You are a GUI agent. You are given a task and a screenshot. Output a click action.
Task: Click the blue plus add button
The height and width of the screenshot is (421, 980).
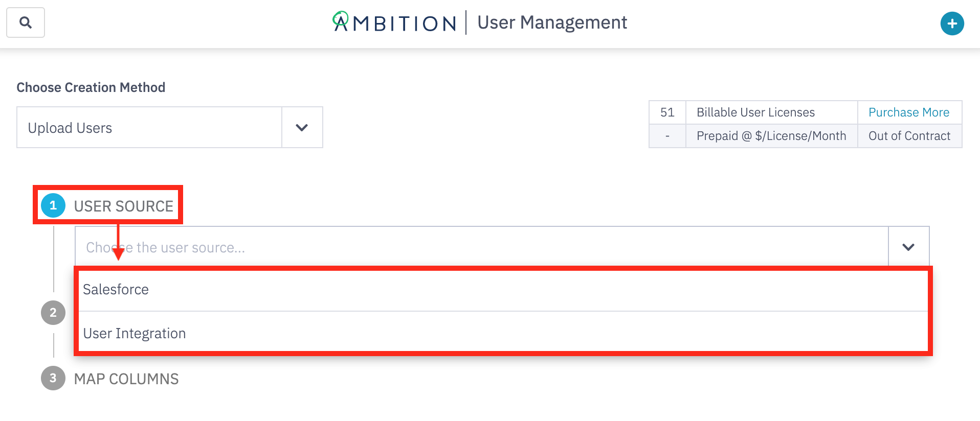click(952, 24)
